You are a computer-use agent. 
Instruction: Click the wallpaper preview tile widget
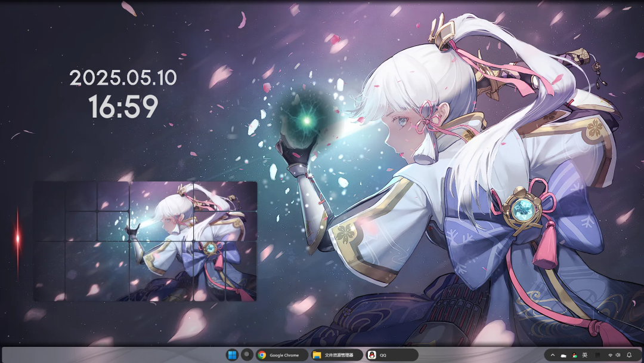pos(145,241)
